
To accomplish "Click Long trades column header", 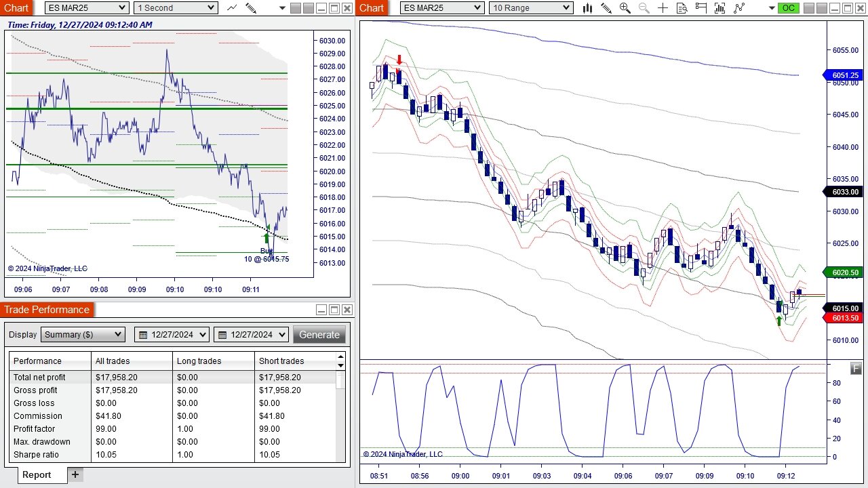I will coord(213,361).
